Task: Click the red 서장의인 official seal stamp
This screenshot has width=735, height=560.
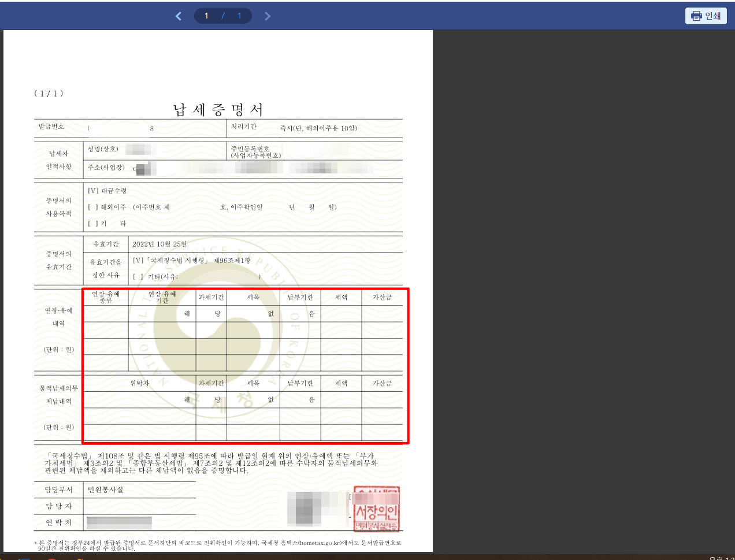Action: pos(376,509)
